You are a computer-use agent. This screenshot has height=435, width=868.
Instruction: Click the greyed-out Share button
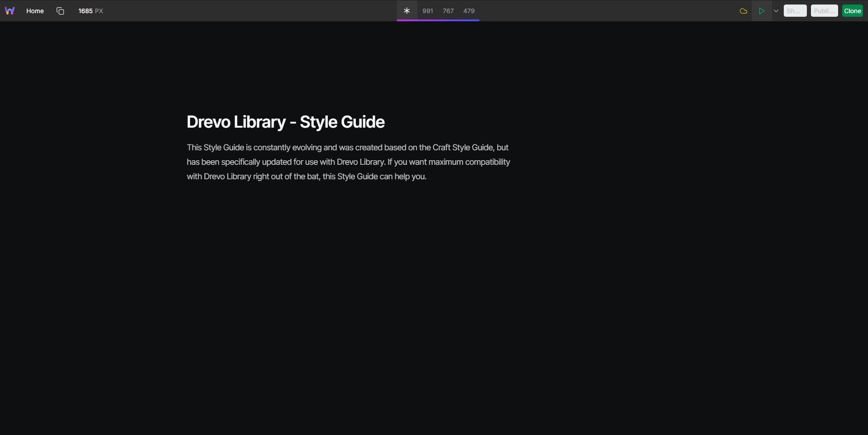tap(795, 11)
